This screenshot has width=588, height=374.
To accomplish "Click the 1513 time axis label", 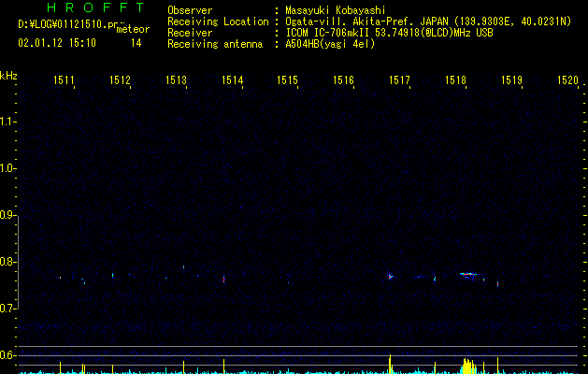I will coord(176,80).
